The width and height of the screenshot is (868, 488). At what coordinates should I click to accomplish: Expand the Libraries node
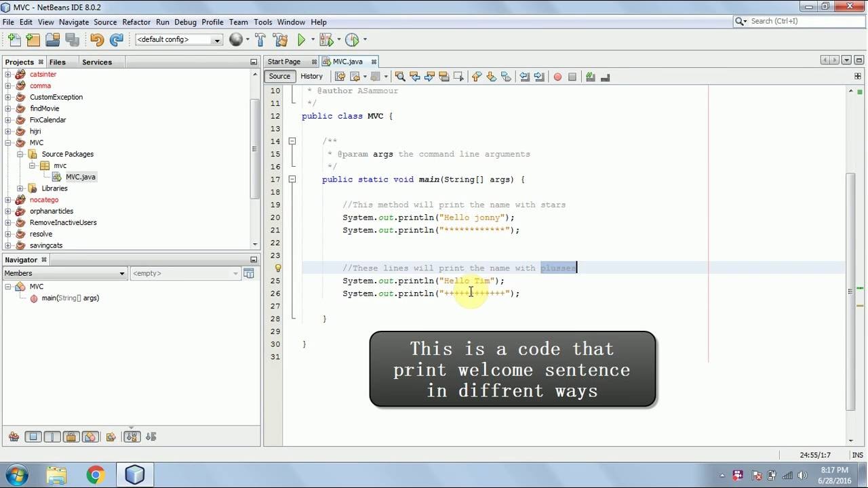[x=20, y=188]
